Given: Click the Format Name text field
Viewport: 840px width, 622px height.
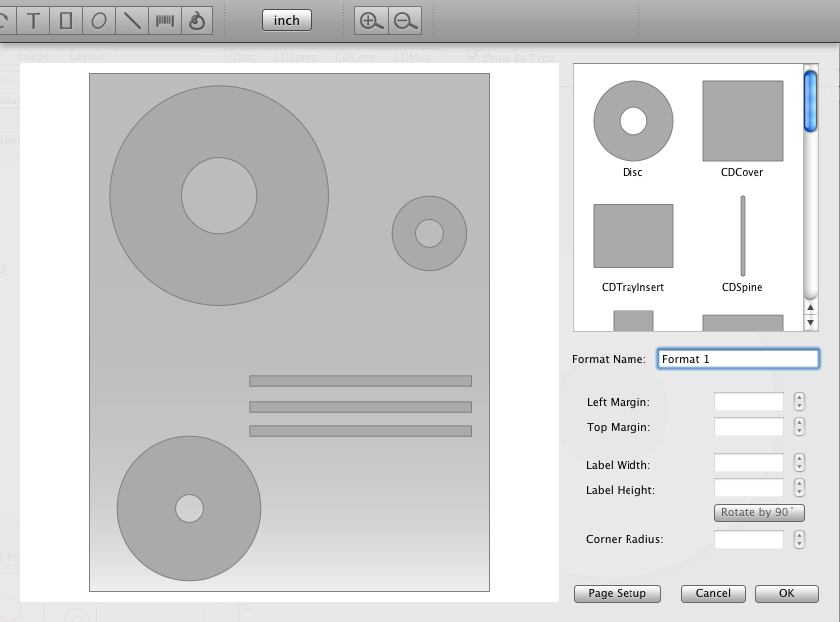Looking at the screenshot, I should [738, 359].
